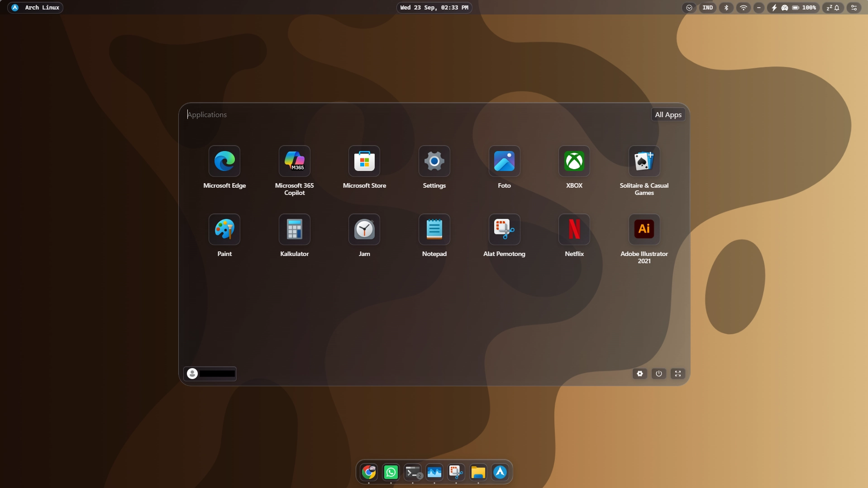This screenshot has height=488, width=868.
Task: Open the user account button in launcher
Action: click(210, 374)
